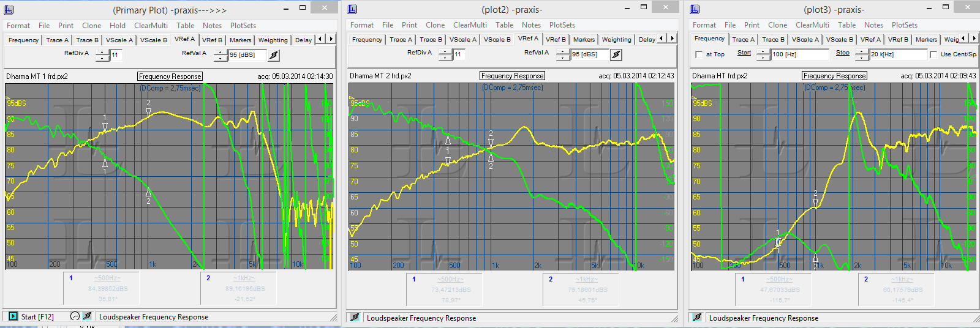Click 'Dharma MT 1 frd.px2' file label
The image size is (980, 328).
tap(37, 76)
